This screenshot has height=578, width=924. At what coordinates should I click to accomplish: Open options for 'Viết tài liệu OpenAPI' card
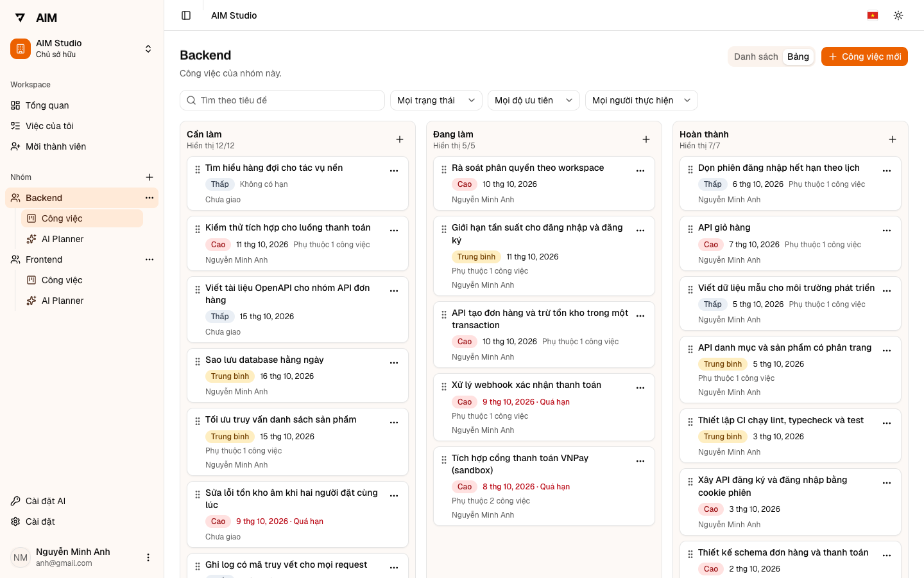click(x=394, y=291)
